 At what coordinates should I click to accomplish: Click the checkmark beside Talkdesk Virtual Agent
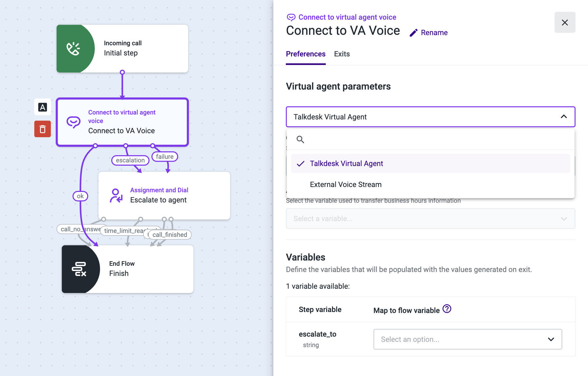pyautogui.click(x=301, y=164)
